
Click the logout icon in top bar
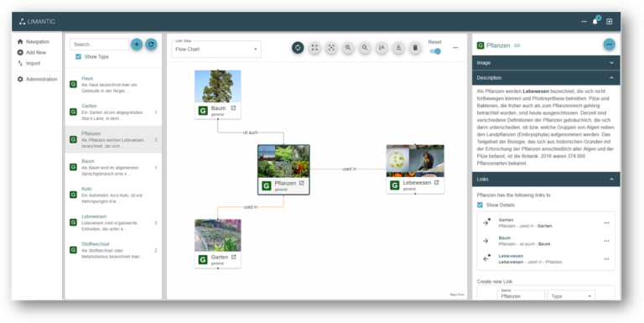coord(609,21)
